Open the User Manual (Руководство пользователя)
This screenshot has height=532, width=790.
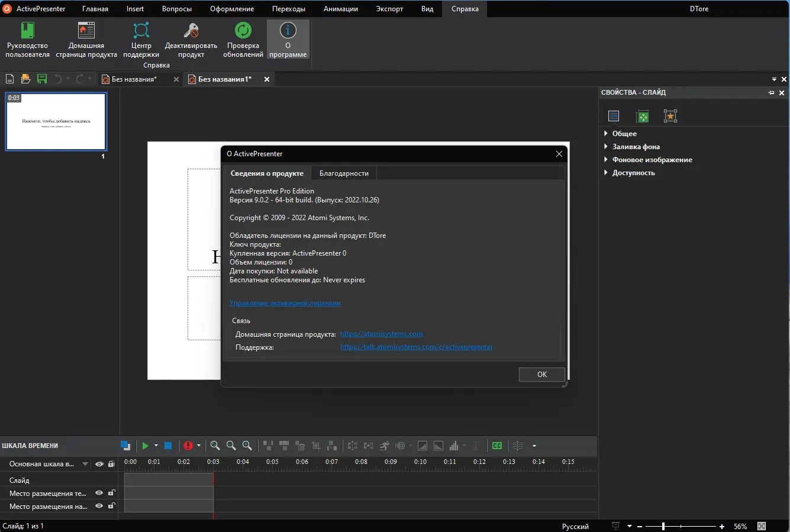(27, 39)
